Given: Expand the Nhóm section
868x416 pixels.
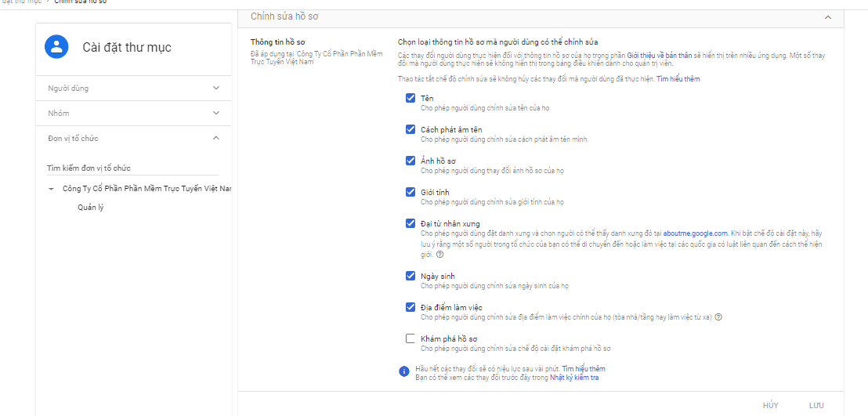Looking at the screenshot, I should [x=216, y=113].
